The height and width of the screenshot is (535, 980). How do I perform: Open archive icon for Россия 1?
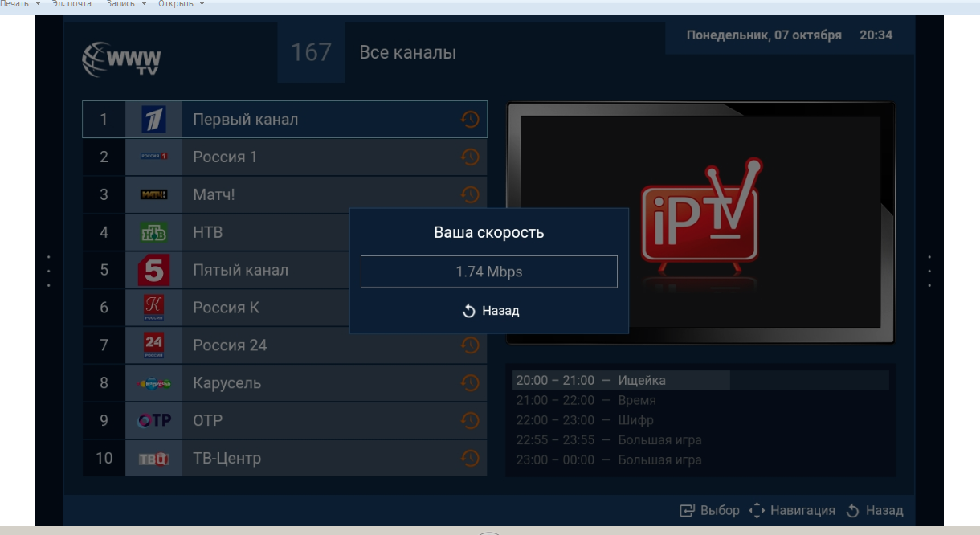470,157
